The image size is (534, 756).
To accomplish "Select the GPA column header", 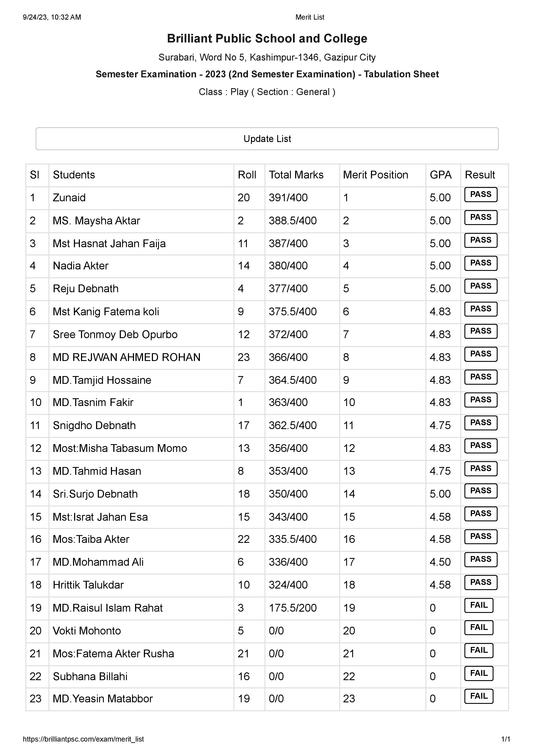I will (x=441, y=175).
